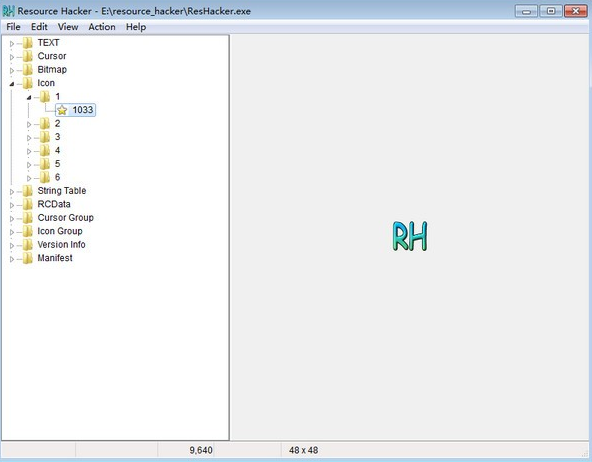
Task: Click the RCData folder icon
Action: click(28, 205)
